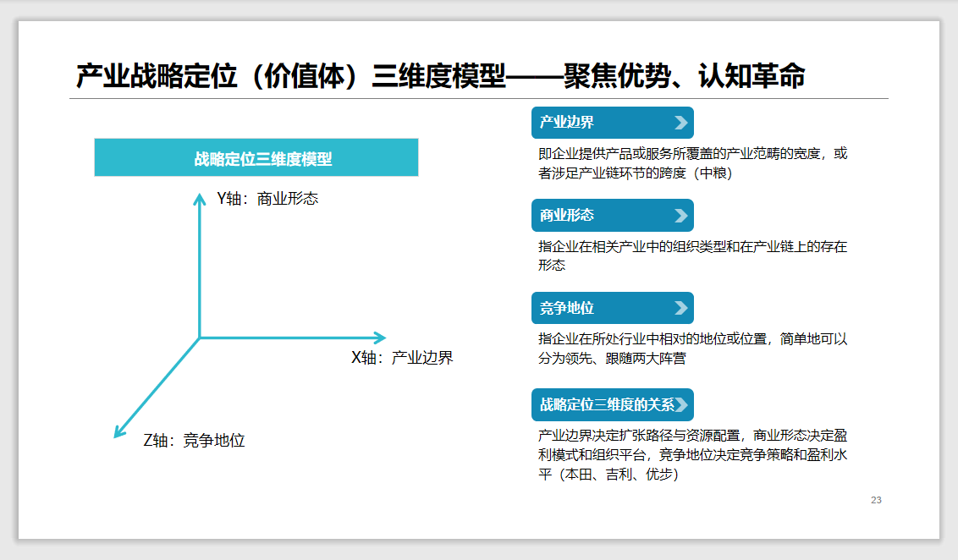
Task: Click the paragraph starting 即企业提供产品或服务
Action: [692, 163]
